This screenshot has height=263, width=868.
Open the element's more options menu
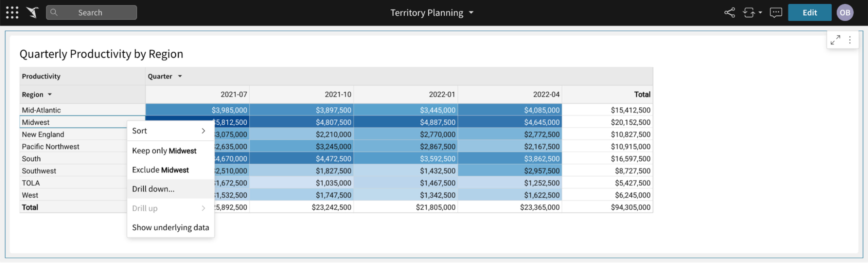850,40
